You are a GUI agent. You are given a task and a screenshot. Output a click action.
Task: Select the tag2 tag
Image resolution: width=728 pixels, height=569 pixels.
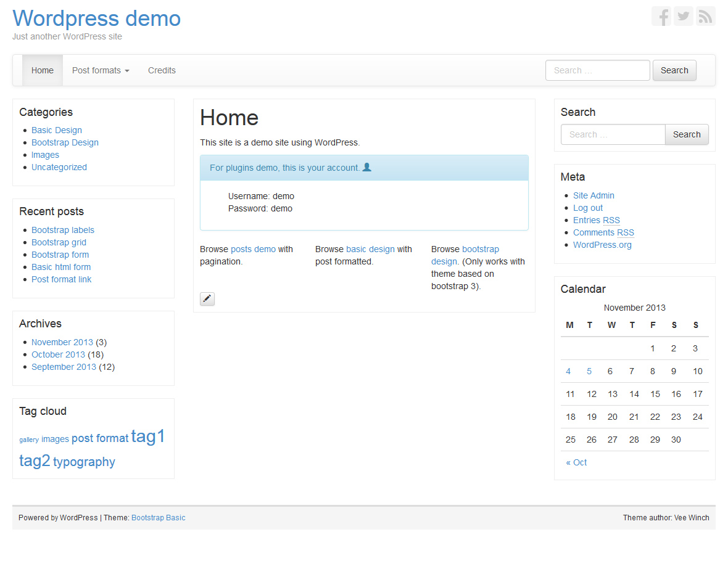point(35,461)
